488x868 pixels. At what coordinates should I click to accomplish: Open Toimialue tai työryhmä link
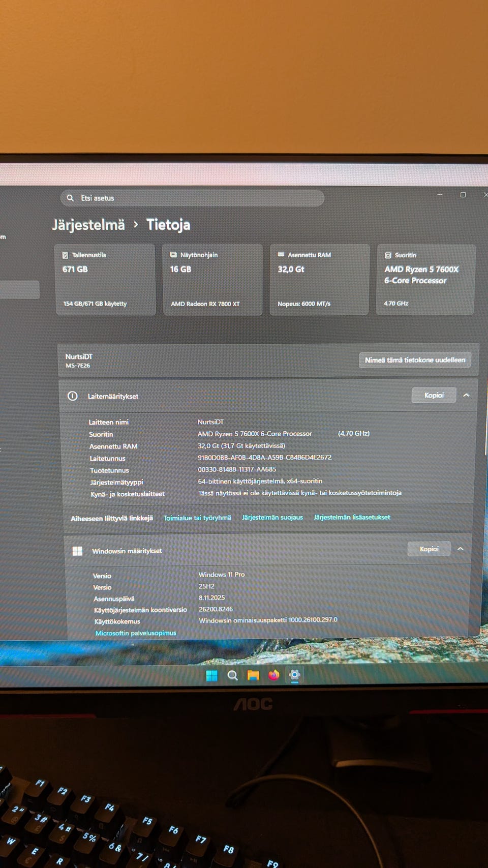click(197, 518)
